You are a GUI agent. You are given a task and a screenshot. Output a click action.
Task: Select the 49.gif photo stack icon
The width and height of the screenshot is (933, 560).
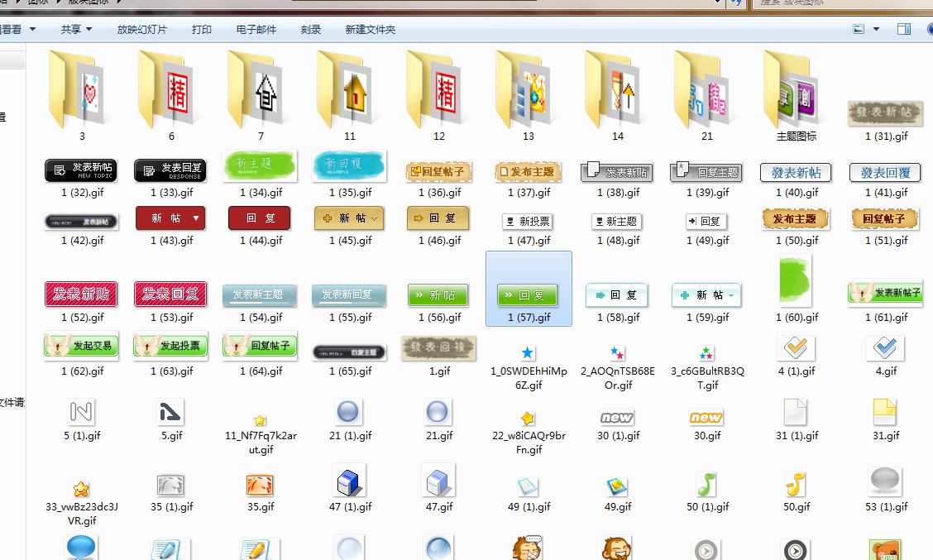pos(617,487)
